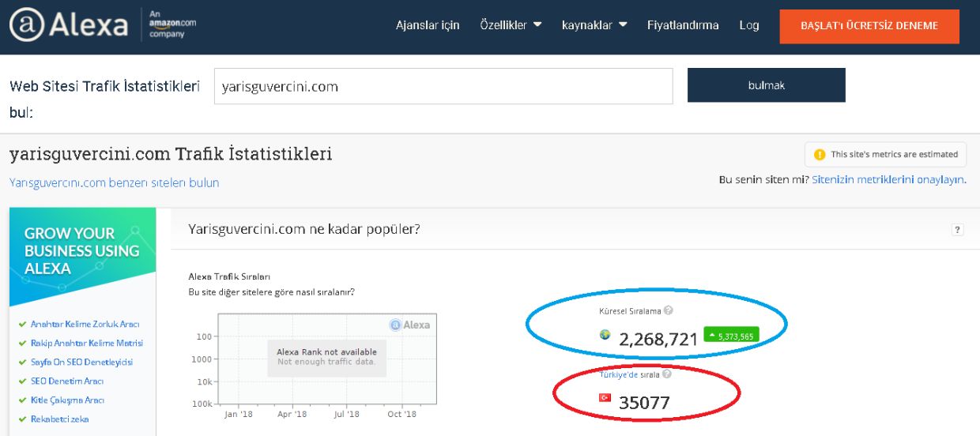Open the Ajanslar için menu item

point(428,25)
